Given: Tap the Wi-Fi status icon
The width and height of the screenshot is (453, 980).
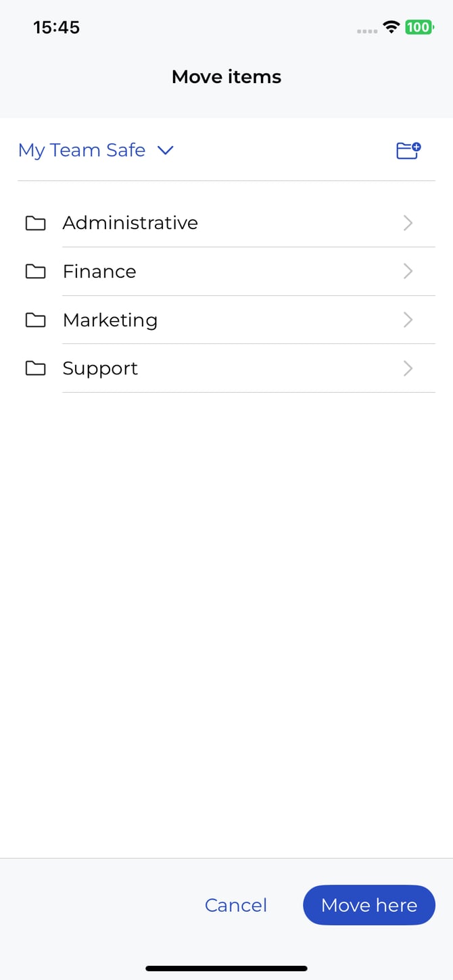Looking at the screenshot, I should 391,27.
